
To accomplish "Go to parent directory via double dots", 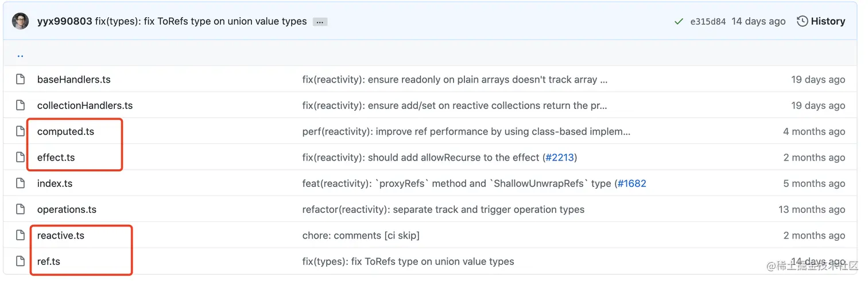I will (x=20, y=56).
